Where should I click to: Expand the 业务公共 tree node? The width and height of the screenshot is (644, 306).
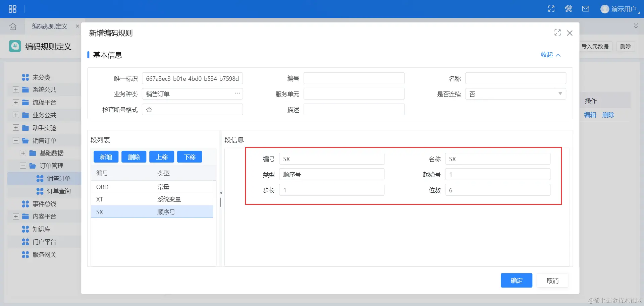(16, 115)
